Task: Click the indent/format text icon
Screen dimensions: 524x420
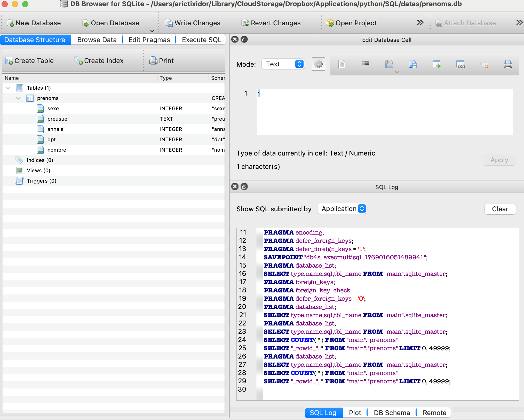Action: point(365,64)
